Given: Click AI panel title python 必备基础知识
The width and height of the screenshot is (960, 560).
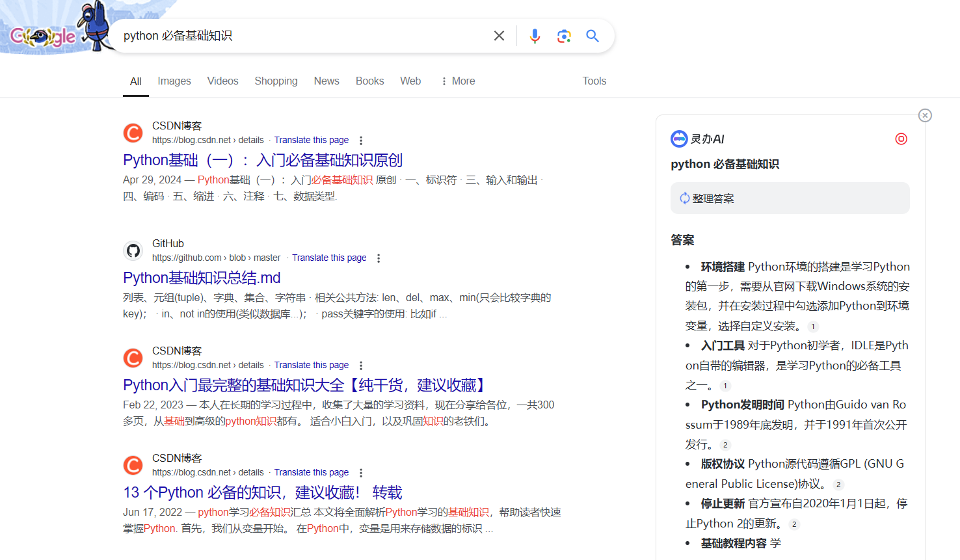Looking at the screenshot, I should click(x=725, y=164).
